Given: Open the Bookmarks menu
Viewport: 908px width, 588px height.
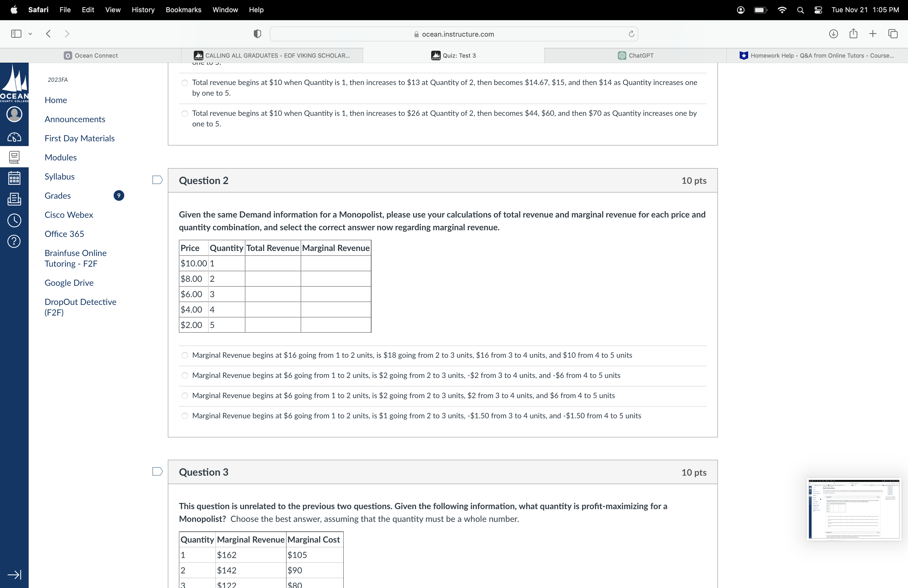Looking at the screenshot, I should click(183, 10).
